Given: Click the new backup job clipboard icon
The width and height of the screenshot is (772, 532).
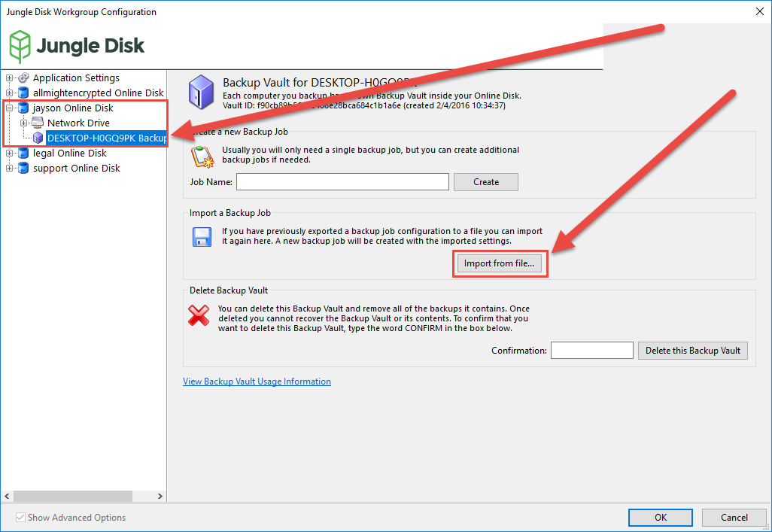Looking at the screenshot, I should [202, 157].
